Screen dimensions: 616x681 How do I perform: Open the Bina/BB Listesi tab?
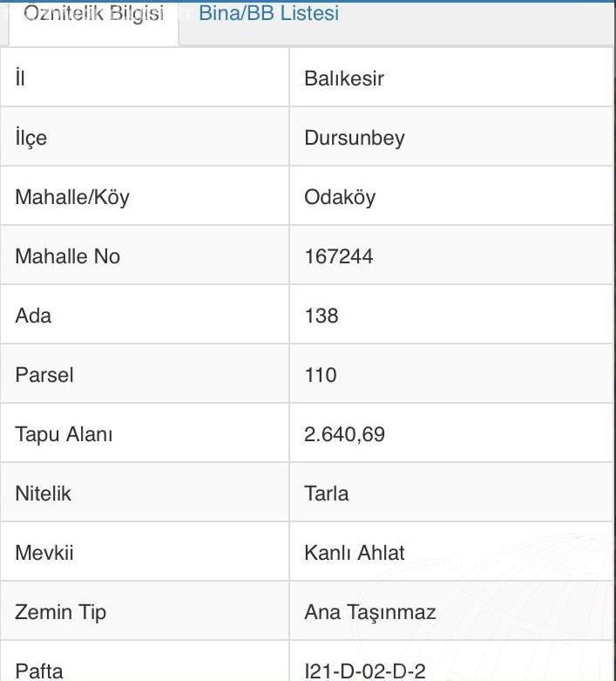[x=268, y=14]
